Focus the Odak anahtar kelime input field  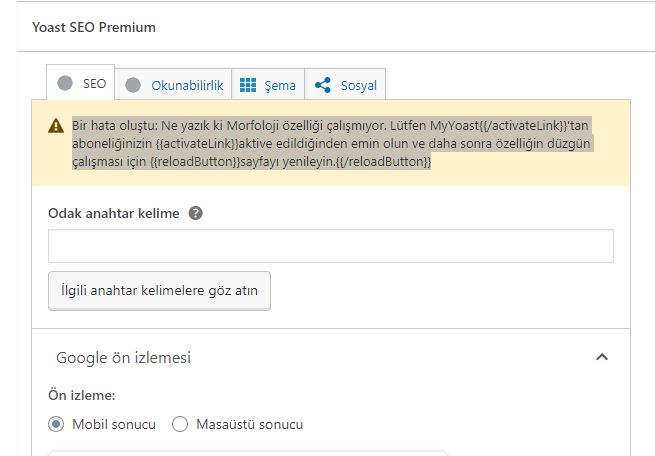coord(331,246)
